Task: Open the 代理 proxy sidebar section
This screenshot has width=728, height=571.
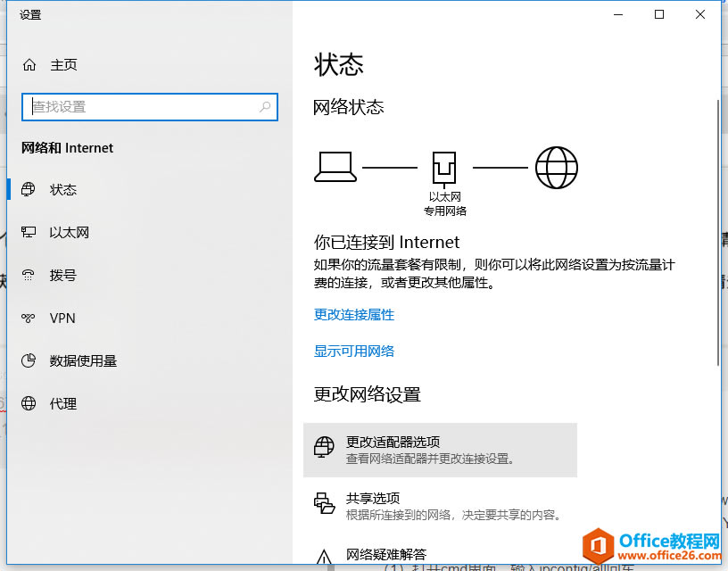Action: 63,404
